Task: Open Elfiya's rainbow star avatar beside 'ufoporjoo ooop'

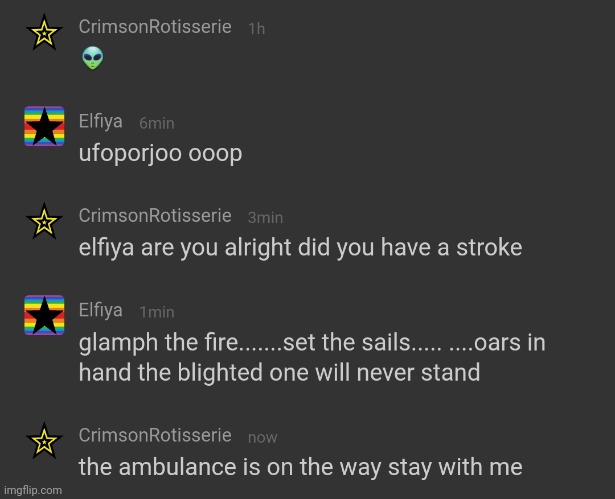Action: [x=44, y=126]
